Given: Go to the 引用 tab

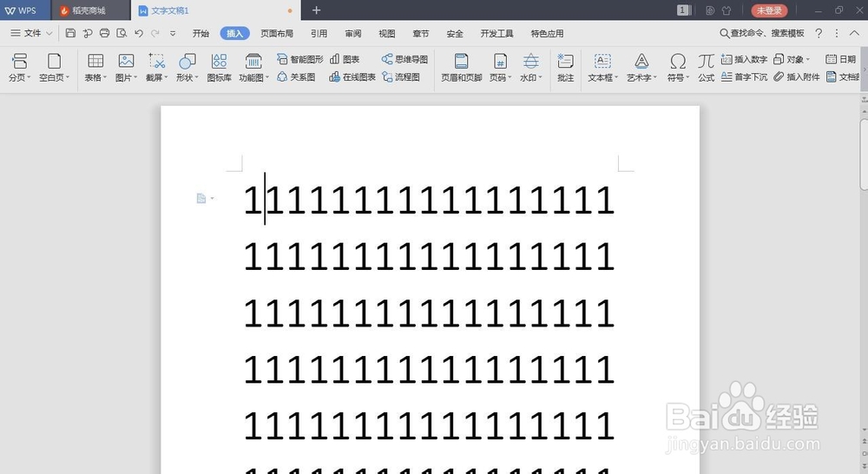Looking at the screenshot, I should pyautogui.click(x=319, y=34).
